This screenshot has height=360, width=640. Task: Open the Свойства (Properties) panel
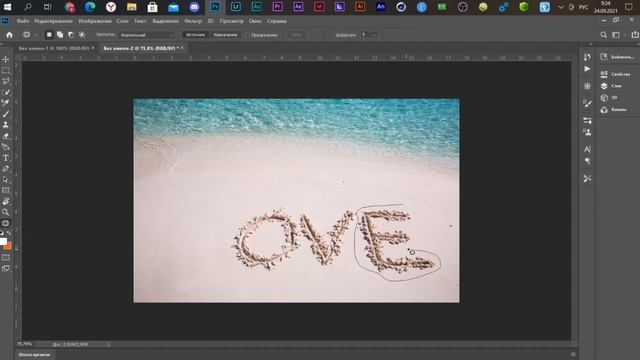click(x=616, y=74)
